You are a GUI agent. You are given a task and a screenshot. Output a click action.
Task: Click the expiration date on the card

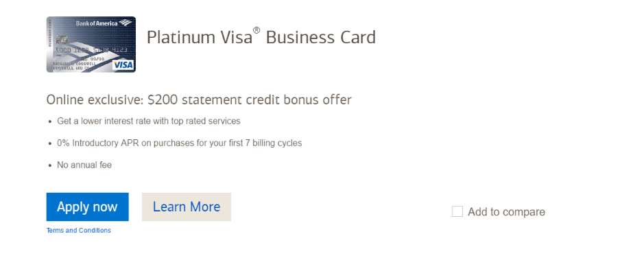(x=97, y=59)
